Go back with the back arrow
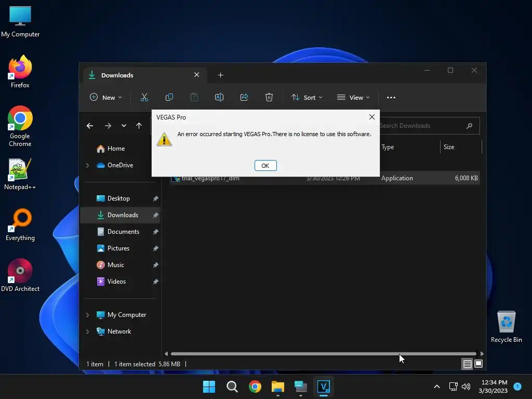532x399 pixels. [90, 126]
